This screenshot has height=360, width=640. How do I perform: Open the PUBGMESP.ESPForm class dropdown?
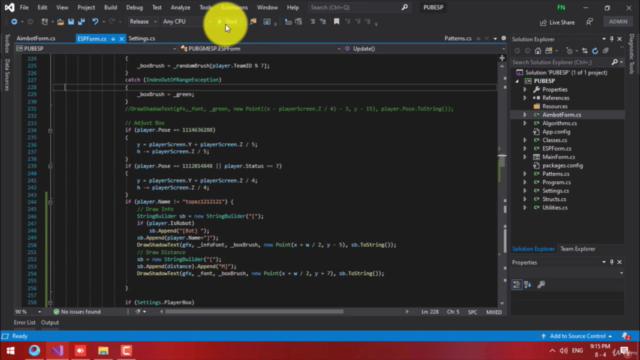point(260,49)
